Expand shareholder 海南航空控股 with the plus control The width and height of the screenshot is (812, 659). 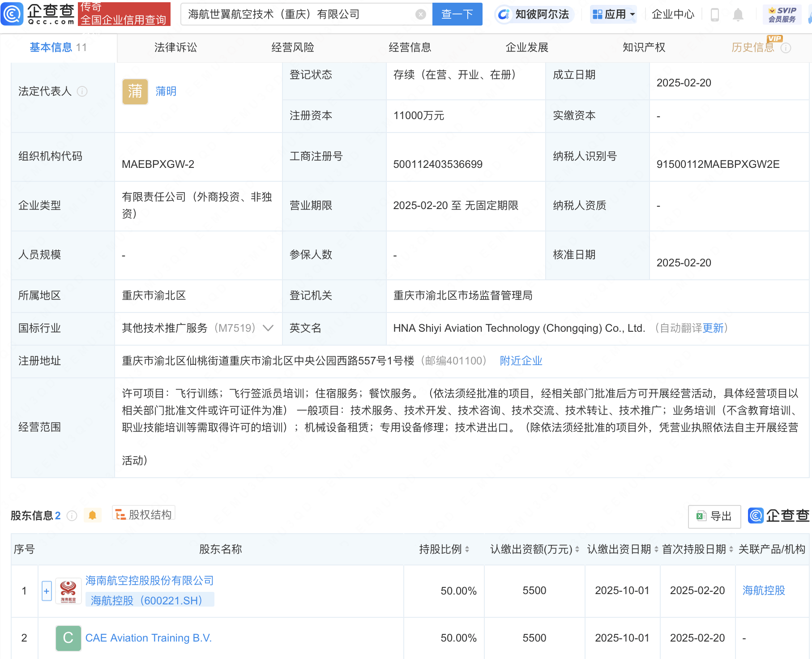click(x=47, y=590)
